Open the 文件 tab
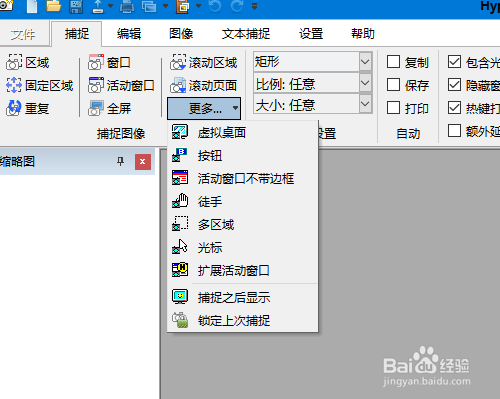500x399 pixels. (23, 34)
